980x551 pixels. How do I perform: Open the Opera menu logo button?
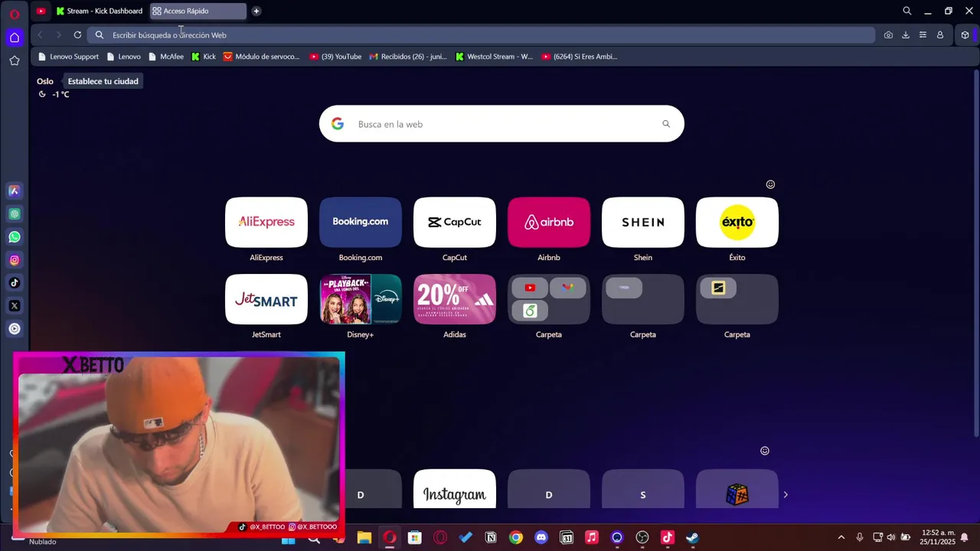point(14,14)
